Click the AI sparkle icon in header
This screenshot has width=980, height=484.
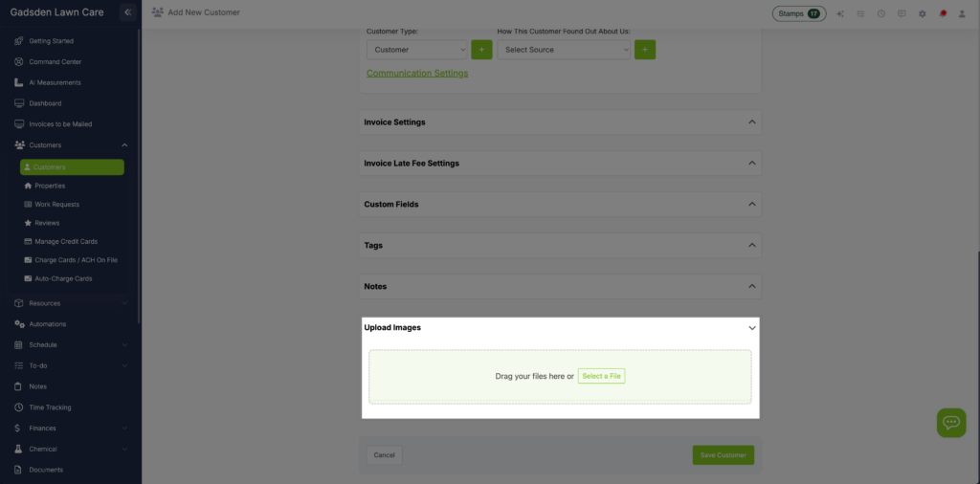click(x=840, y=13)
